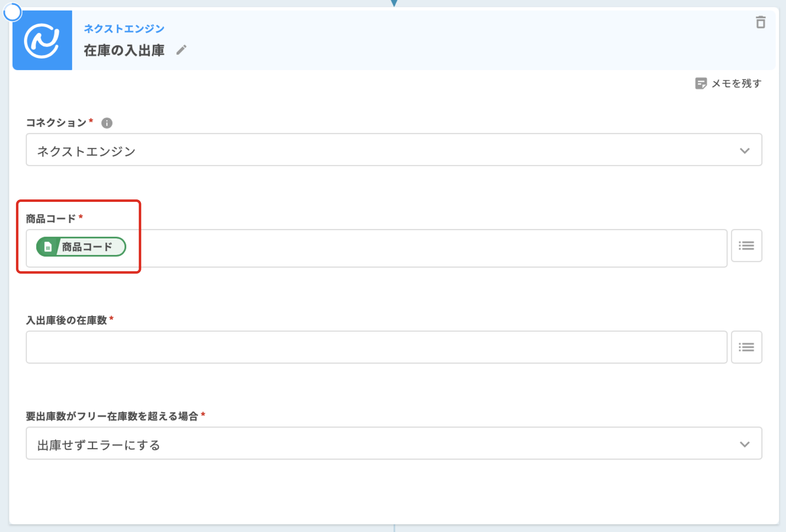Open list picker beside 入出庫後の在庫数 field

click(746, 347)
